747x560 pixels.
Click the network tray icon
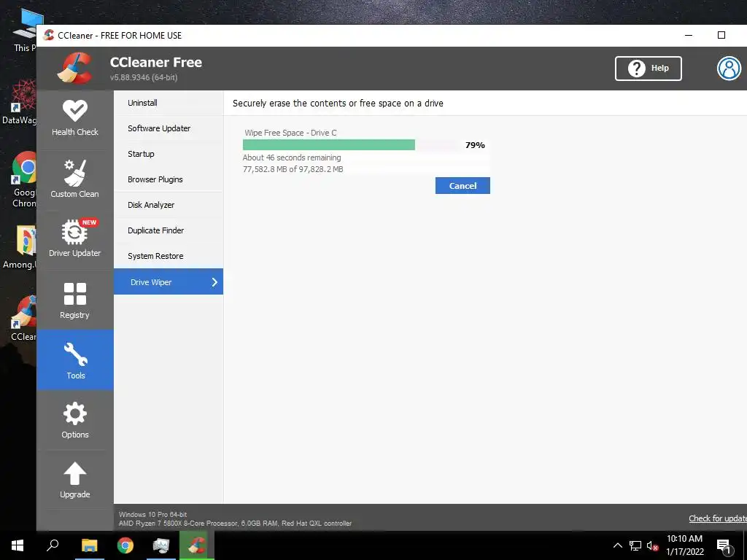[635, 545]
